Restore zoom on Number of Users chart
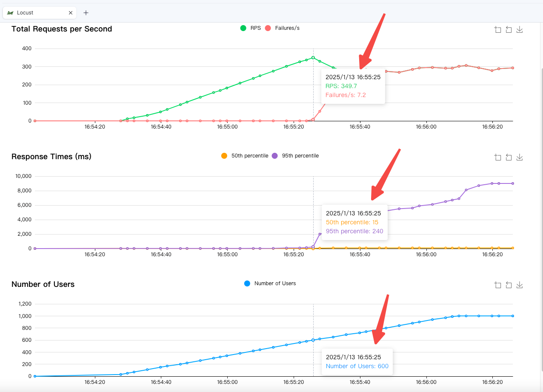This screenshot has width=543, height=392. (509, 285)
